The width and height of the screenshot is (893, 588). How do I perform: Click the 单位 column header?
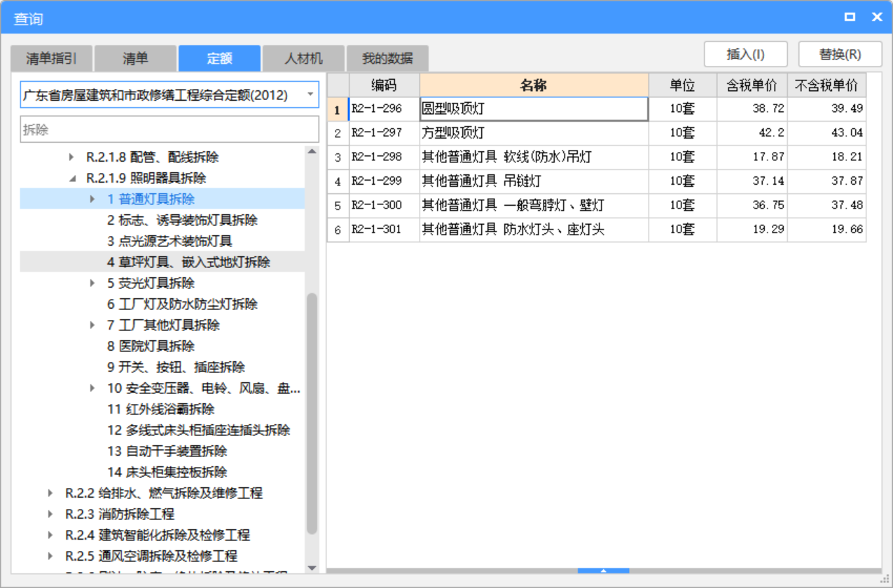point(682,85)
